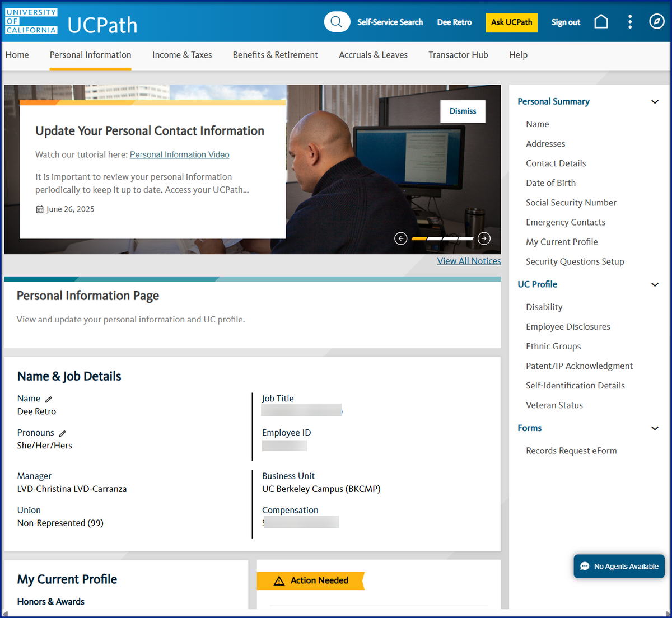672x618 pixels.
Task: Edit Name with pencil icon
Action: tap(49, 399)
